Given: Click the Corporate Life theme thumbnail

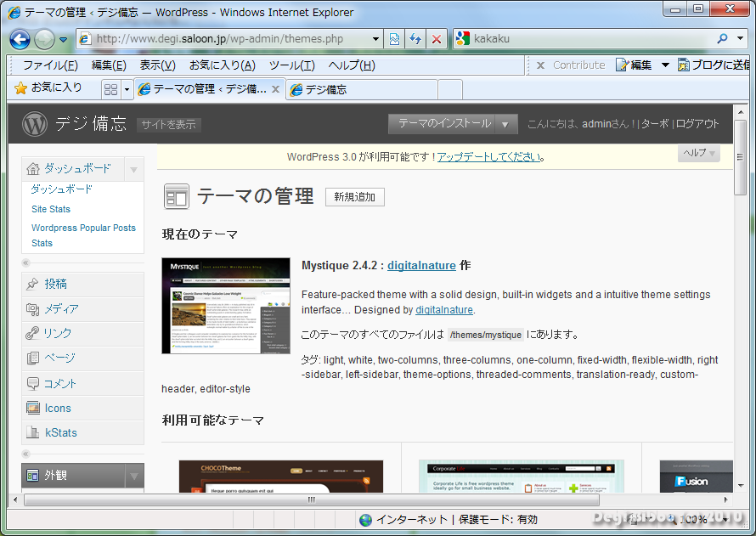Looking at the screenshot, I should (x=522, y=477).
